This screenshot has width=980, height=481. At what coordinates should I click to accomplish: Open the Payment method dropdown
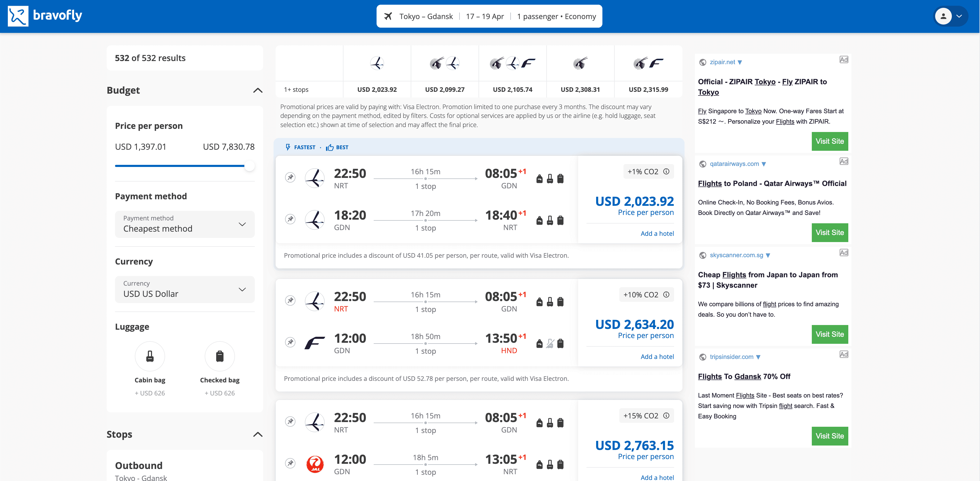coord(185,224)
